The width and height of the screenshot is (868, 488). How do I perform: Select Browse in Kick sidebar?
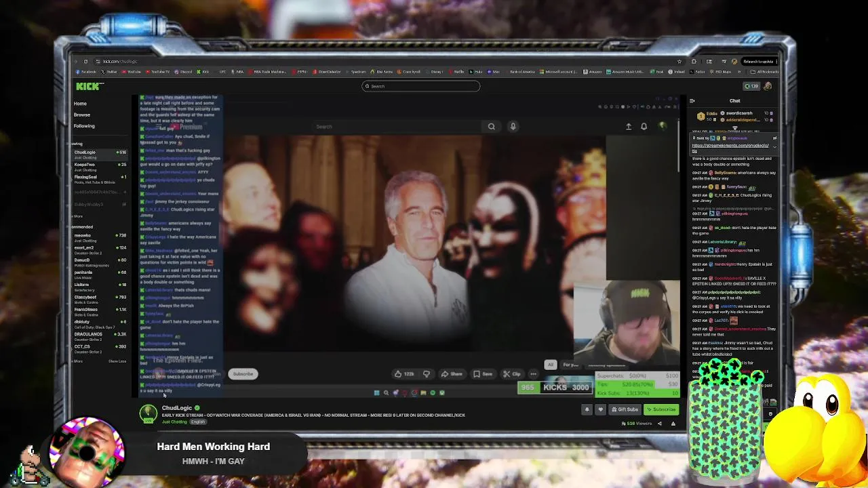click(81, 115)
